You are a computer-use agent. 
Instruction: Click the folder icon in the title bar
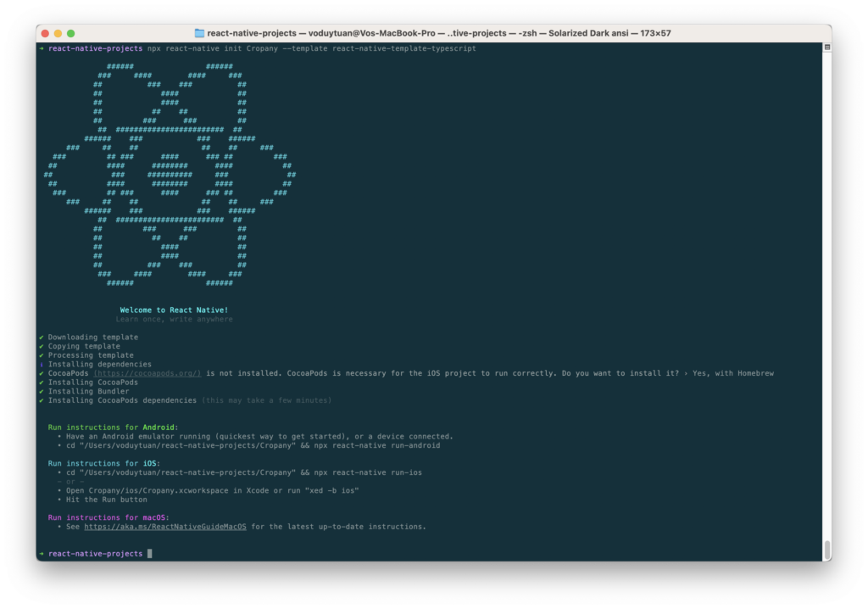(x=199, y=33)
